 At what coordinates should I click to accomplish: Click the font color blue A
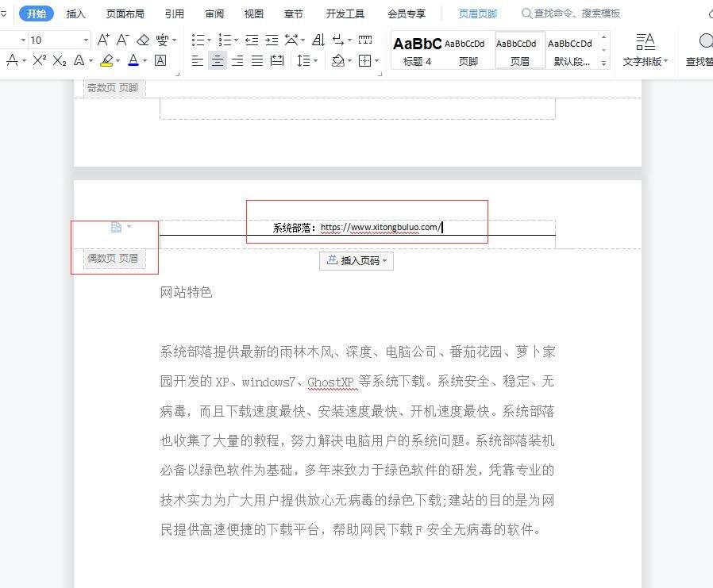[133, 60]
